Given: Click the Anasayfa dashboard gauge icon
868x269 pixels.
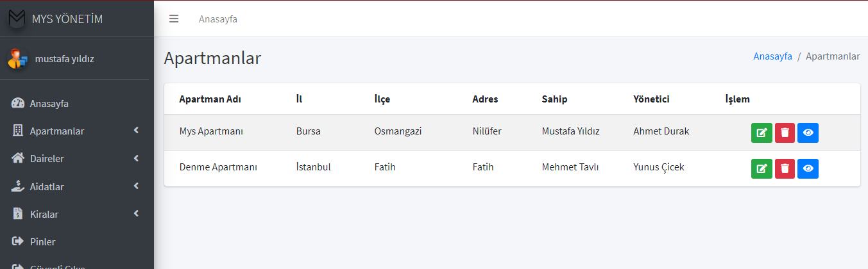Looking at the screenshot, I should pos(18,103).
